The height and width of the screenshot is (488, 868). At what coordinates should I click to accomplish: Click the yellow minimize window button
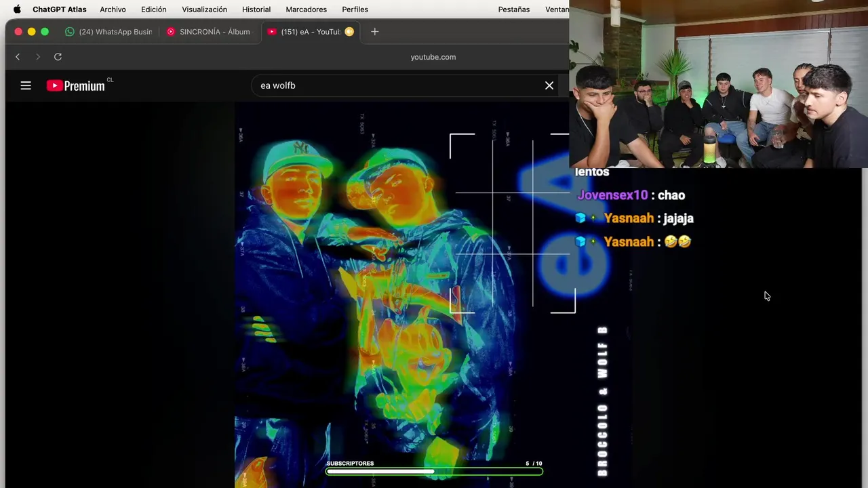(31, 32)
